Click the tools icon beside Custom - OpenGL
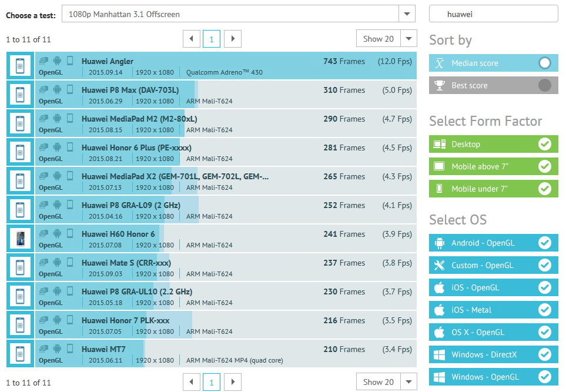The image size is (566, 392). click(x=439, y=265)
